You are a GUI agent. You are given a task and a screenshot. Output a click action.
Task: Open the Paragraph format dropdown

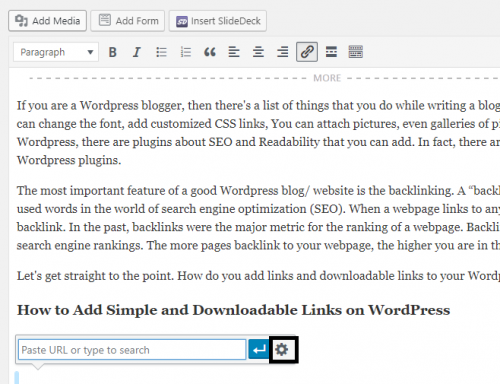[x=56, y=52]
